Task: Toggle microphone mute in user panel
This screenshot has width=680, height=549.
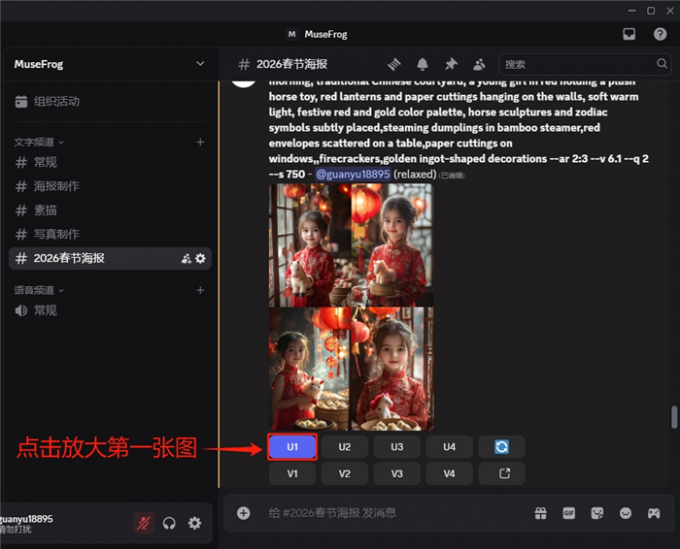Action: tap(144, 523)
